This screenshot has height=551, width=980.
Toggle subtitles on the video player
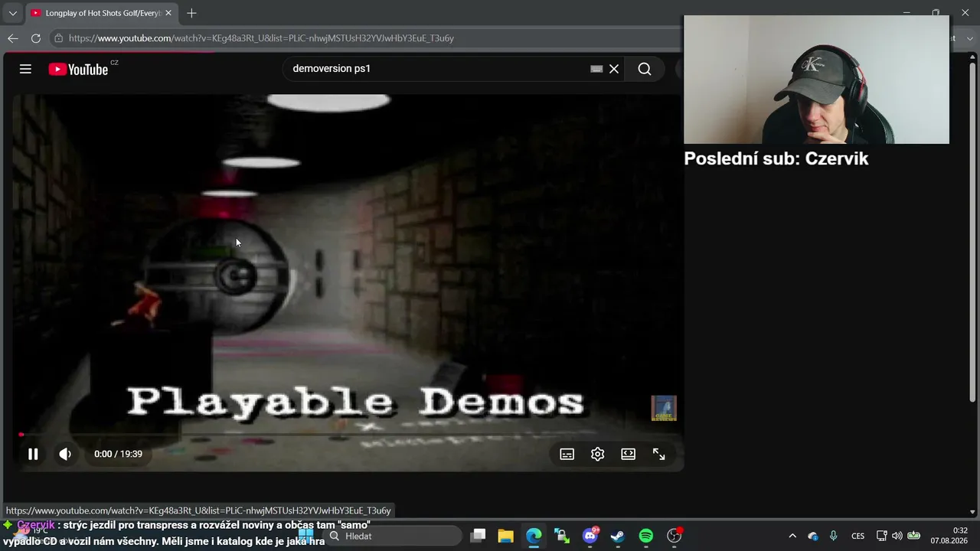pos(567,454)
